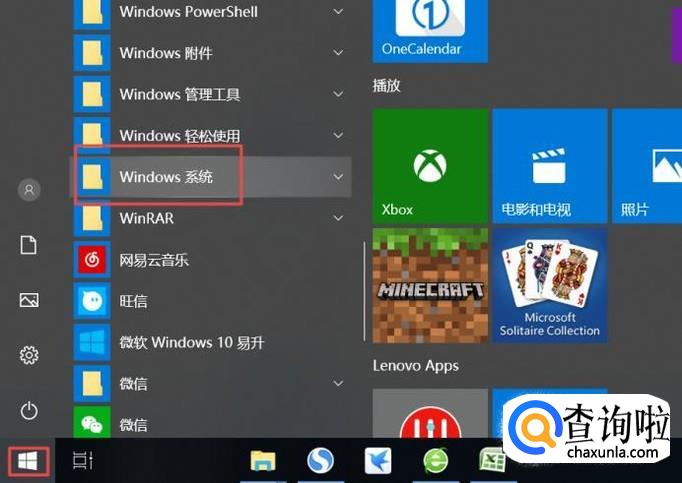Expand the Windows PowerShell folder chevron
The height and width of the screenshot is (483, 682).
[x=338, y=12]
